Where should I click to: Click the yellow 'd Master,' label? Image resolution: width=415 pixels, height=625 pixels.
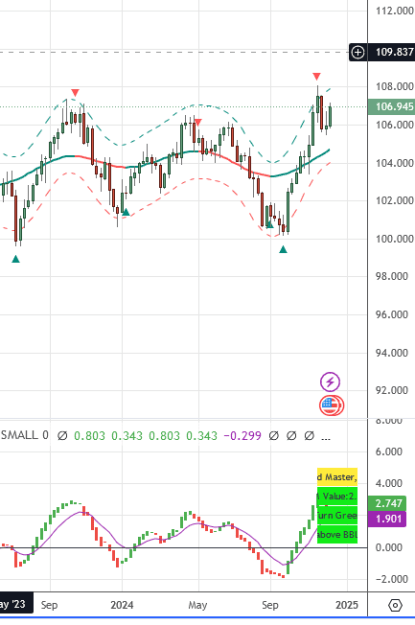pos(337,477)
